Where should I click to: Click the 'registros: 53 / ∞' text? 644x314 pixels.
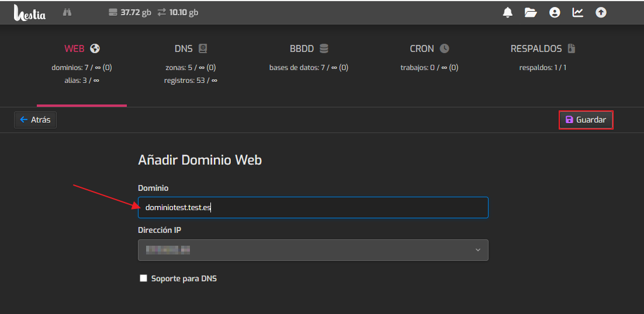click(191, 81)
